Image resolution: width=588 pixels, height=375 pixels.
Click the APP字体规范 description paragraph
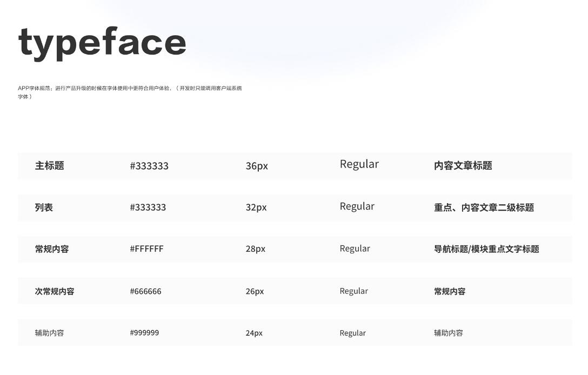(x=130, y=92)
